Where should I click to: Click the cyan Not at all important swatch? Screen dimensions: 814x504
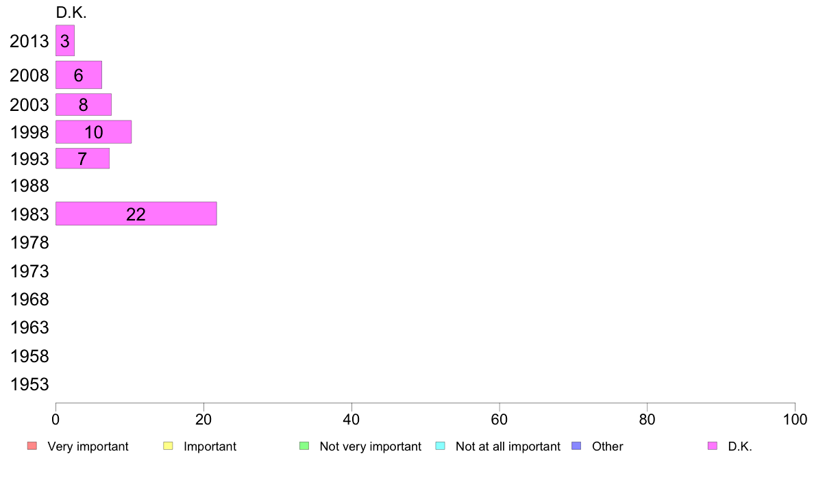coord(440,446)
